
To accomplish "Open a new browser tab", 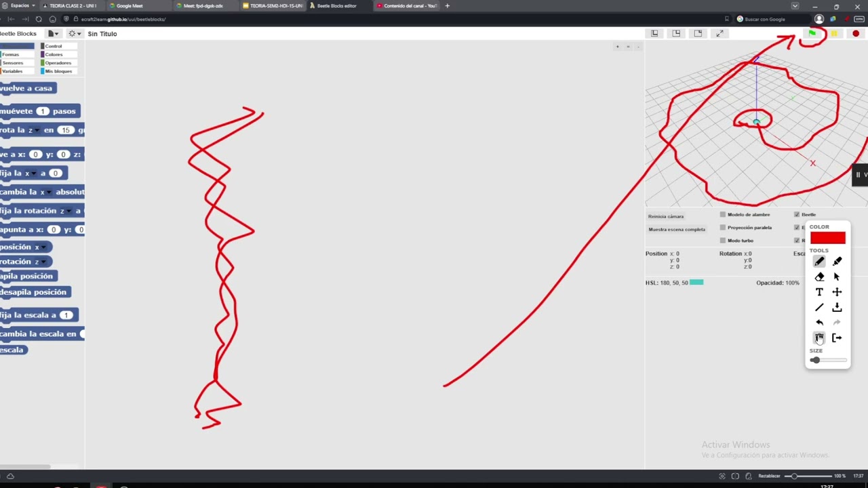I will point(447,5).
